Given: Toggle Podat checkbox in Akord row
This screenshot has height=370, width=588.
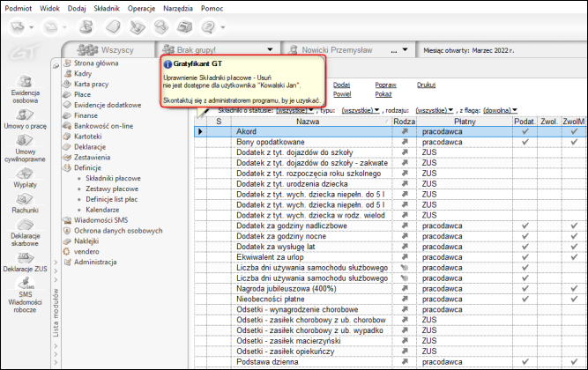Looking at the screenshot, I should click(525, 131).
